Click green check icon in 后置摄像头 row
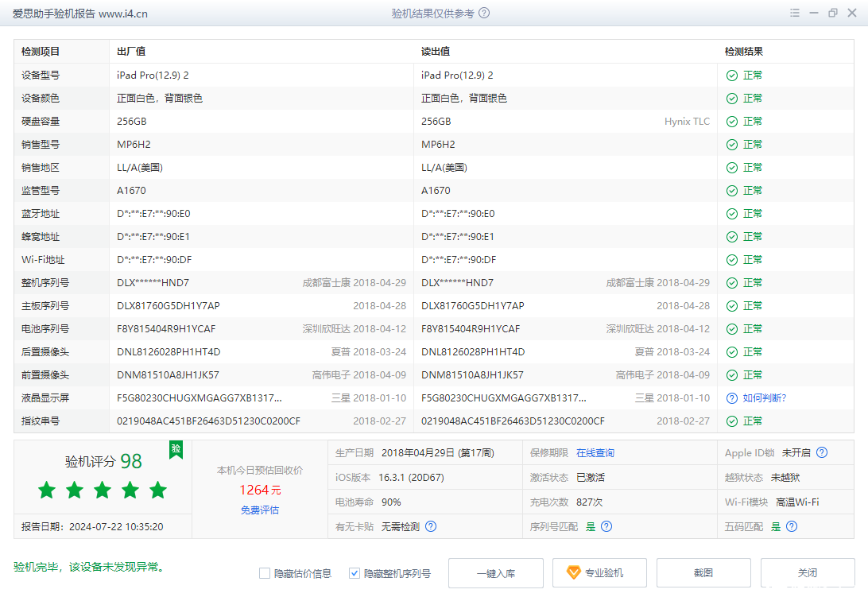Viewport: 868px width, 601px height. coord(732,352)
